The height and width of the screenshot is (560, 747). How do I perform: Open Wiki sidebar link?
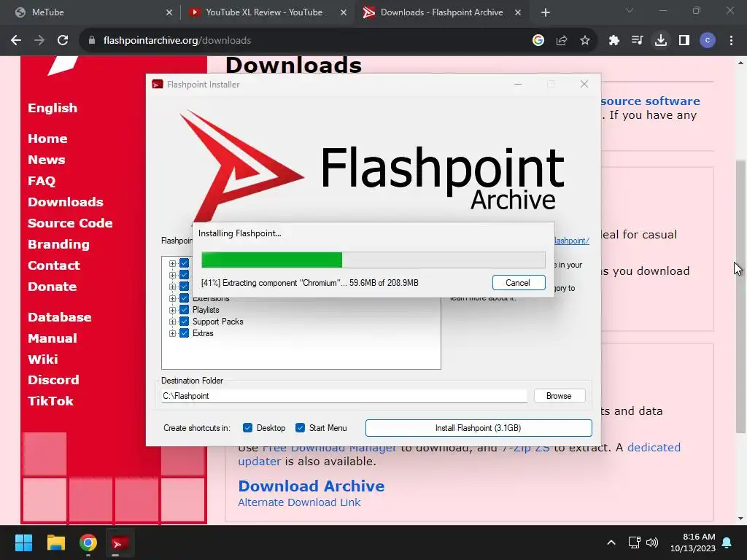[43, 359]
